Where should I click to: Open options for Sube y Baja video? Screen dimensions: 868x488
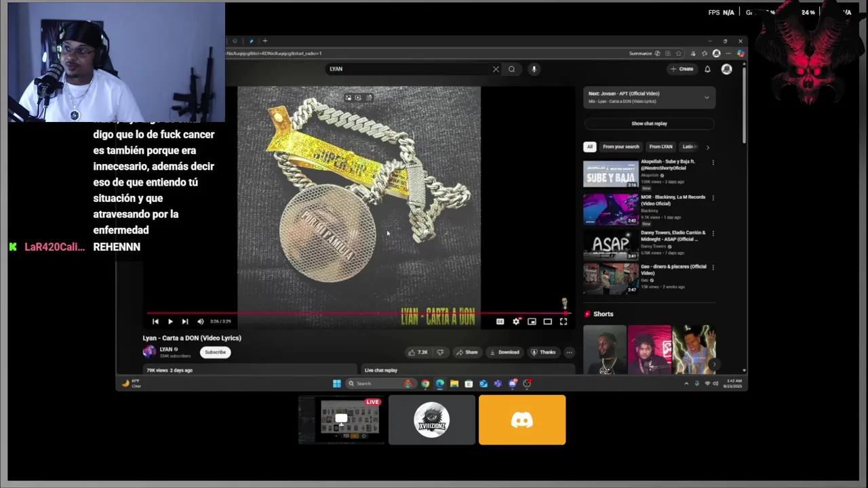point(713,163)
